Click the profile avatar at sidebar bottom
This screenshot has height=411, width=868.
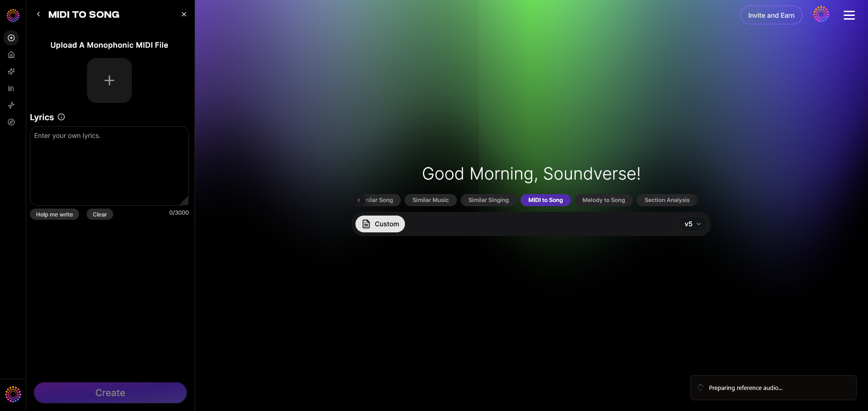coord(13,394)
